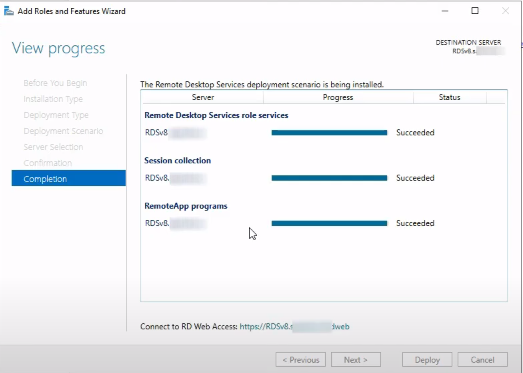Select the Confirmation step

click(48, 163)
